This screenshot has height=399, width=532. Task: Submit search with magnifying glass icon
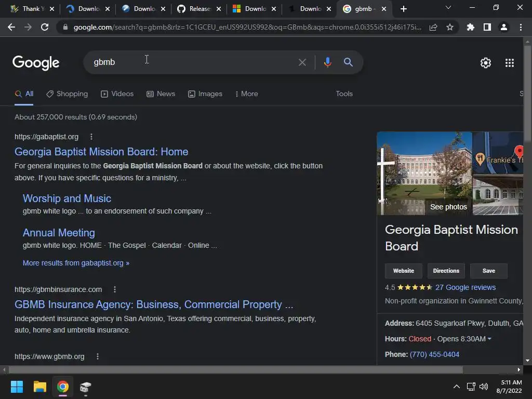[348, 62]
